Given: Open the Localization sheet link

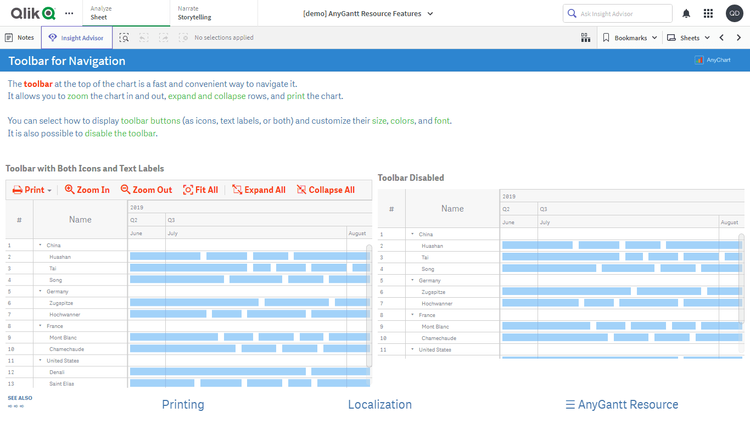Looking at the screenshot, I should [379, 405].
